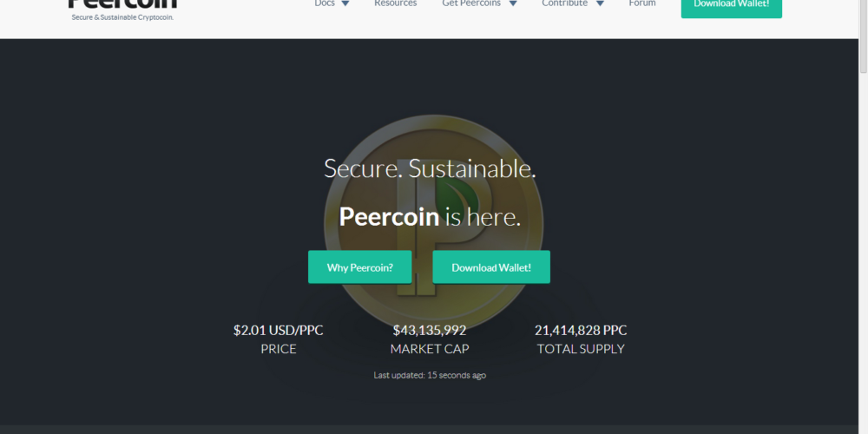The width and height of the screenshot is (868, 434).
Task: Click the $2.01 USD/PPC price value
Action: pyautogui.click(x=278, y=331)
